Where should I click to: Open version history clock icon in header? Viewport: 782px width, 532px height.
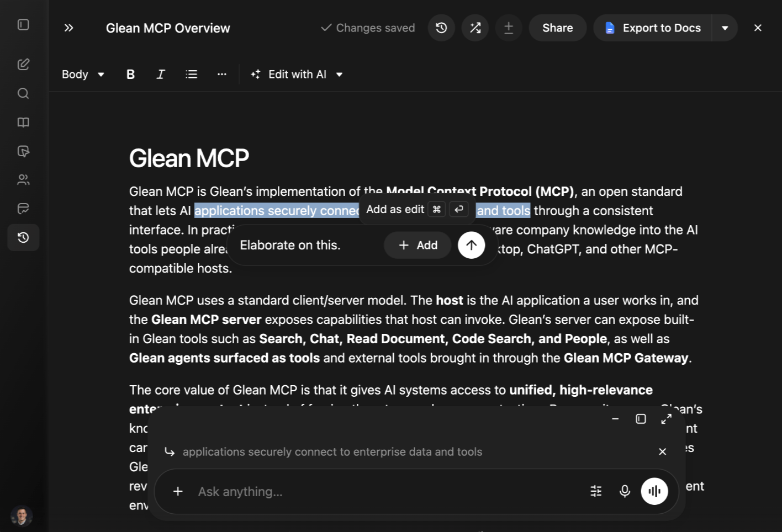point(441,28)
